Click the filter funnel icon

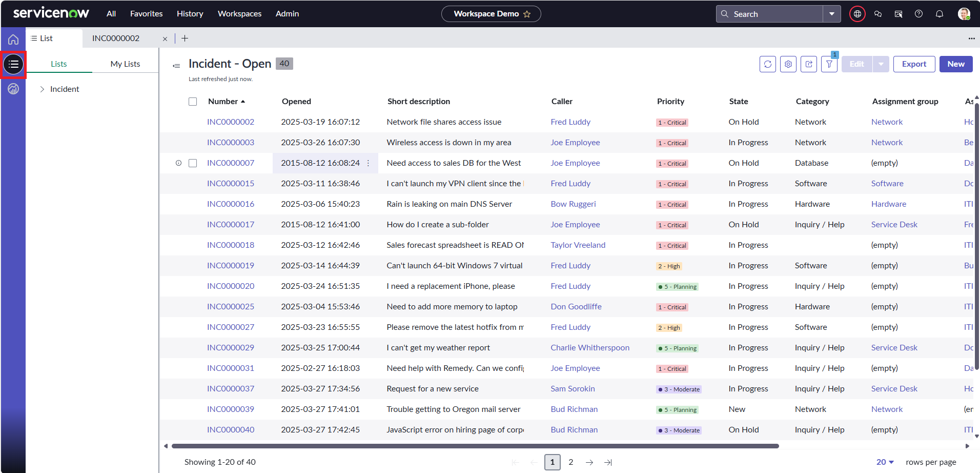coord(829,64)
